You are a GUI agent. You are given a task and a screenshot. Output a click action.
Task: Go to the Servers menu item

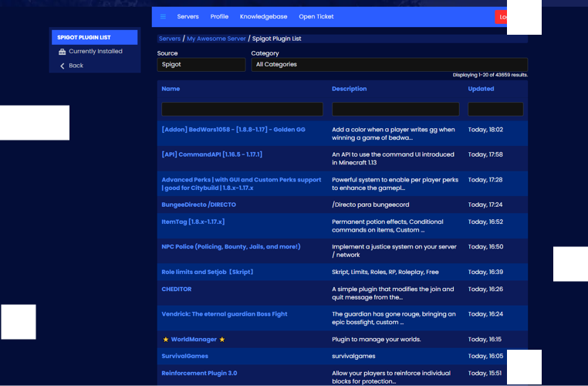(x=188, y=16)
